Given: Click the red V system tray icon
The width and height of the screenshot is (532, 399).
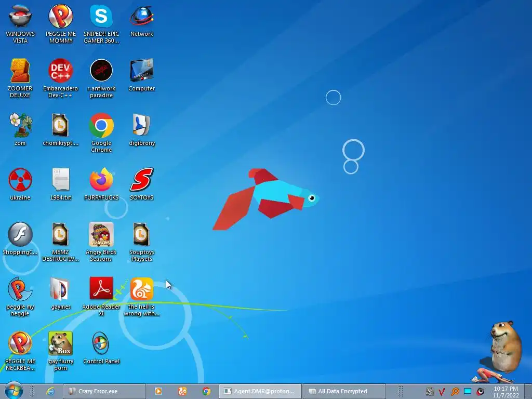Looking at the screenshot, I should click(442, 392).
